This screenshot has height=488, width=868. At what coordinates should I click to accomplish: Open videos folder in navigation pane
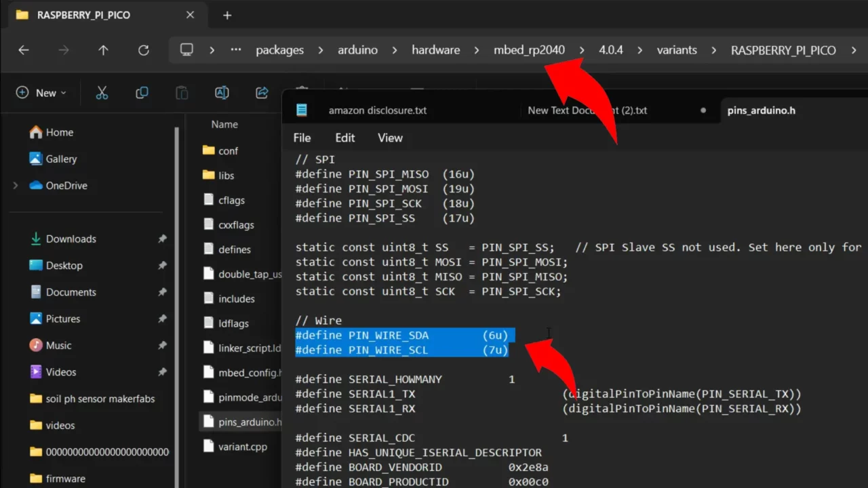point(52,426)
